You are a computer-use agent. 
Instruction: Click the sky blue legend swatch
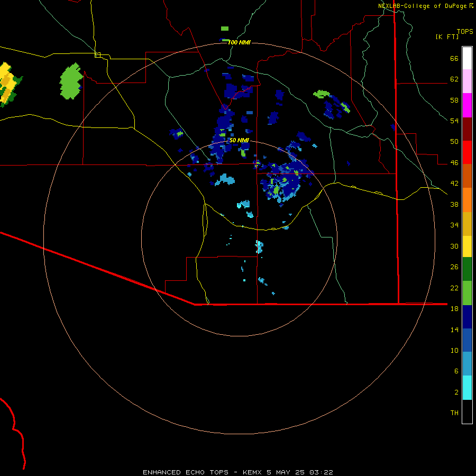[467, 364]
